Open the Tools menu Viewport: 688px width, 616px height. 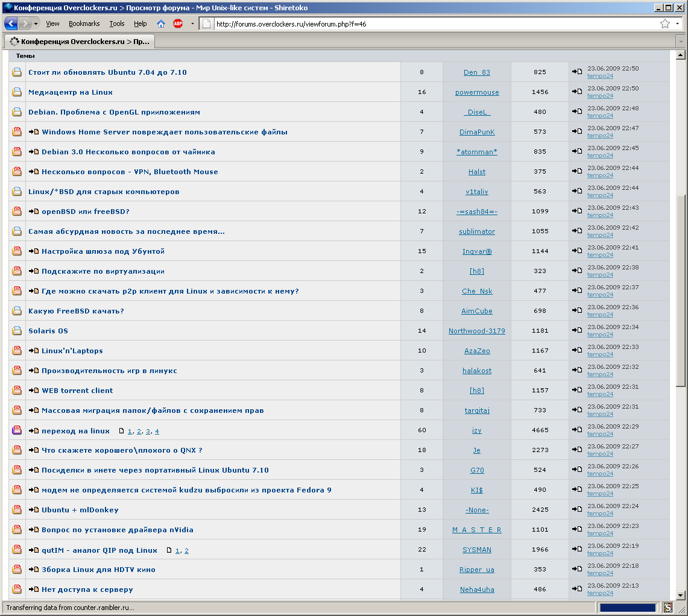[117, 24]
